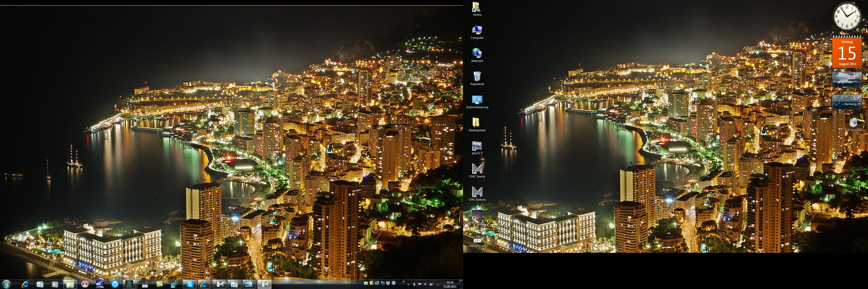Open the network connection status icon
The image size is (868, 289).
pos(438,285)
